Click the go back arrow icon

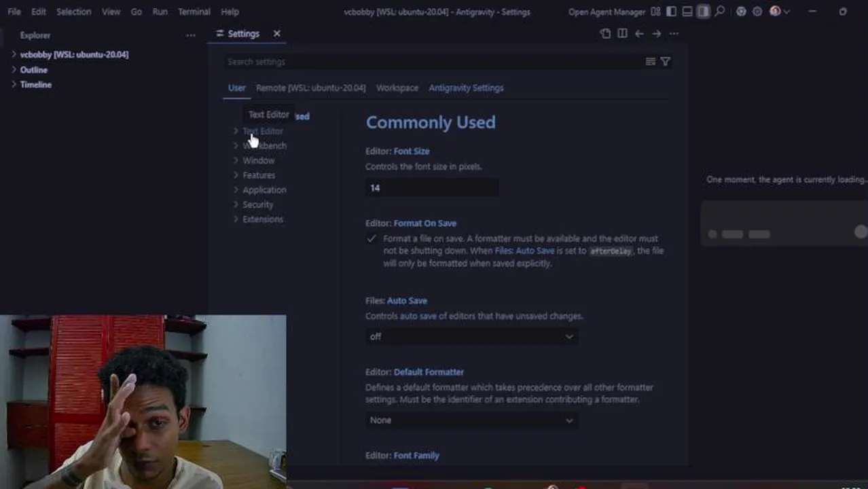(x=639, y=33)
